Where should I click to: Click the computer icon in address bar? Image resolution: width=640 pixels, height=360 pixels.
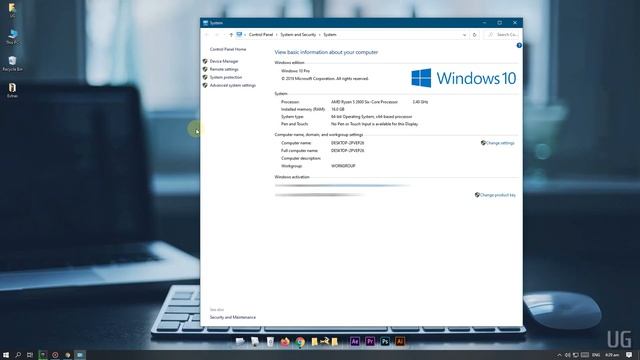point(239,35)
